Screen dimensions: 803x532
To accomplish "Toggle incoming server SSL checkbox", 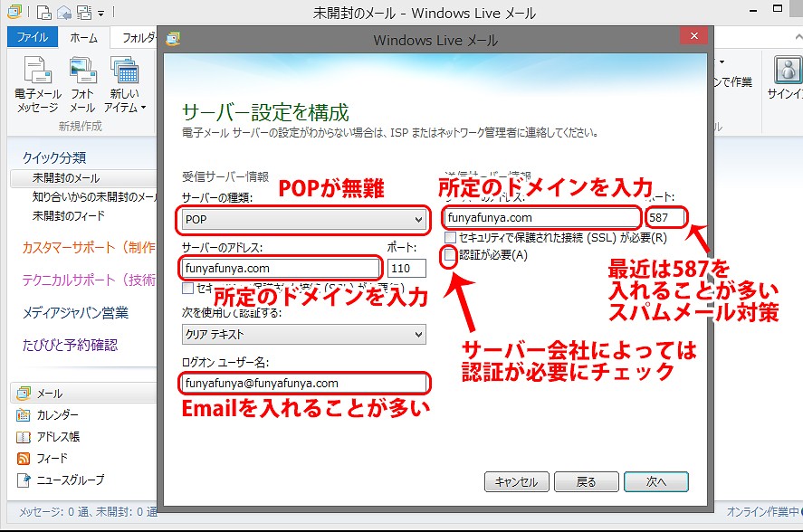I will pyautogui.click(x=188, y=289).
